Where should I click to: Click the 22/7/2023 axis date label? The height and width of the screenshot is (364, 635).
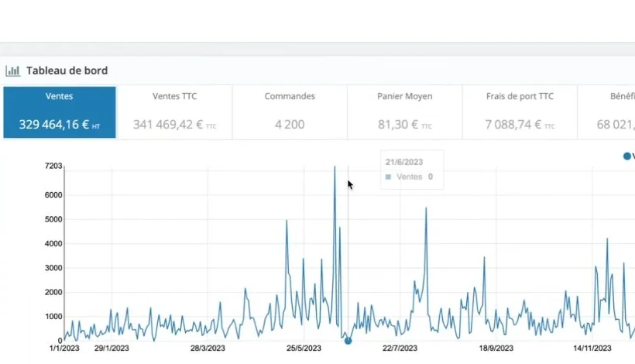pos(400,349)
